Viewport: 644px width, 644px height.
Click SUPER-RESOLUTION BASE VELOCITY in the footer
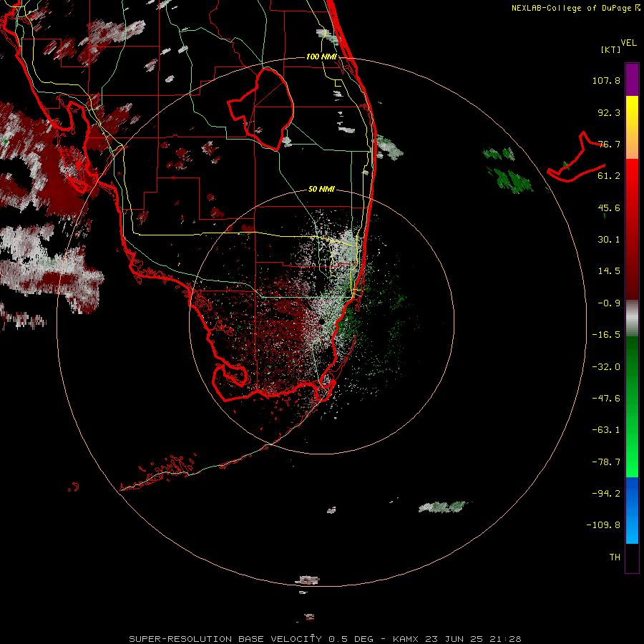click(225, 639)
